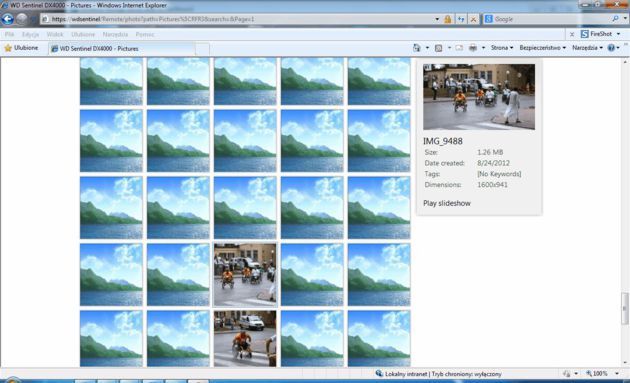Close the FireShot toolbar with its X

pyautogui.click(x=572, y=35)
